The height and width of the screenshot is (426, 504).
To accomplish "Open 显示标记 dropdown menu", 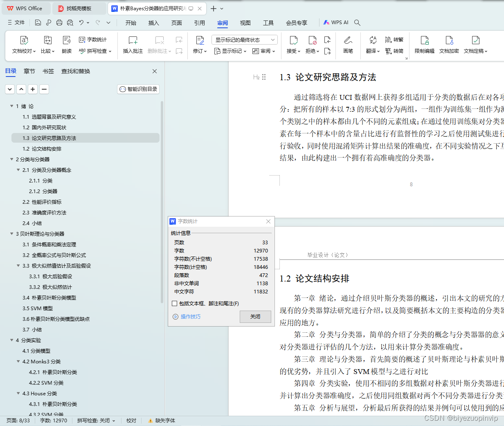I will 230,51.
